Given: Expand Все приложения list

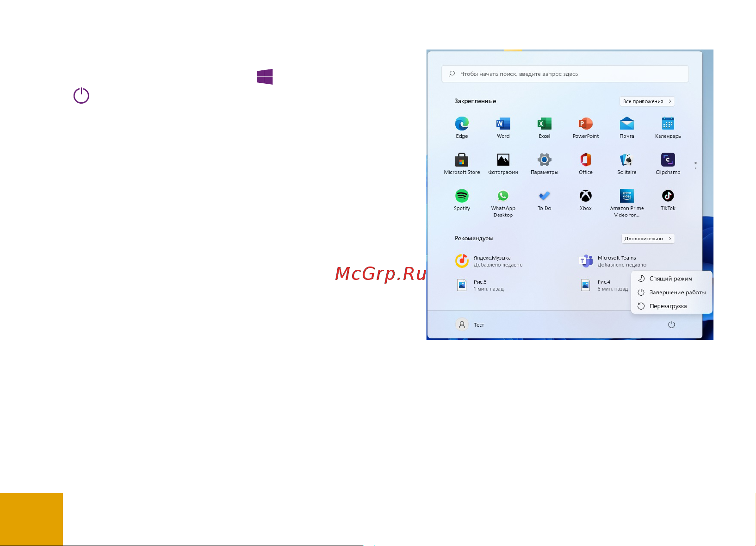Looking at the screenshot, I should (647, 101).
